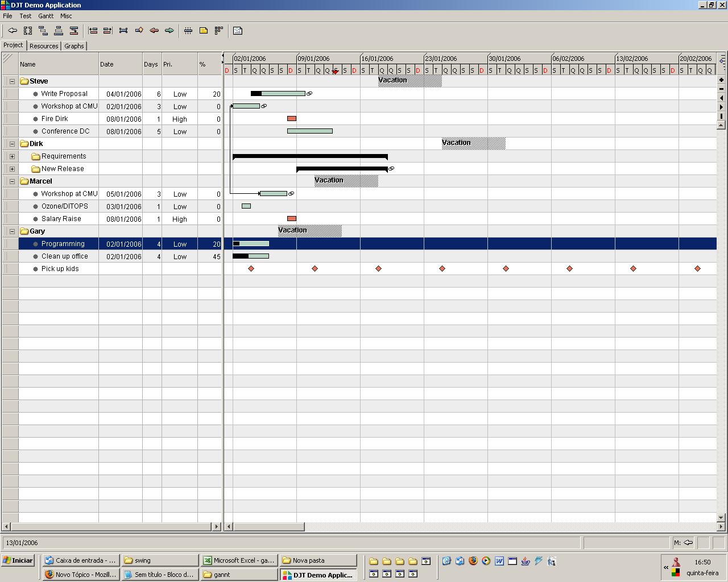Select the Fire Dirk task row
The height and width of the screenshot is (582, 728).
111,119
